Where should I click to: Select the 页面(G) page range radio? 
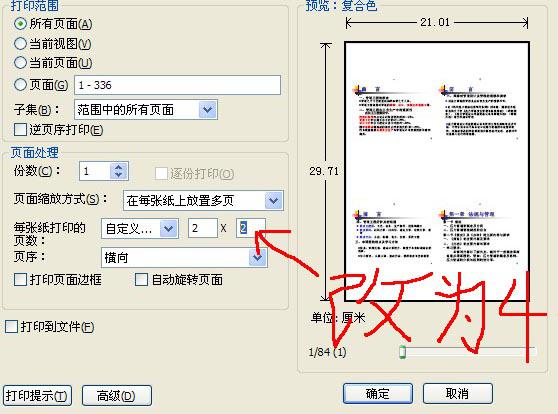(x=20, y=85)
